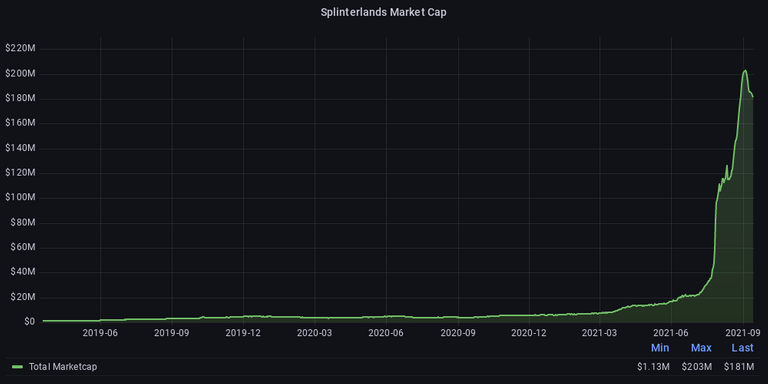Screen dimensions: 768x384
Task: Click the 2019-06 x-axis date label
Action: pyautogui.click(x=100, y=333)
